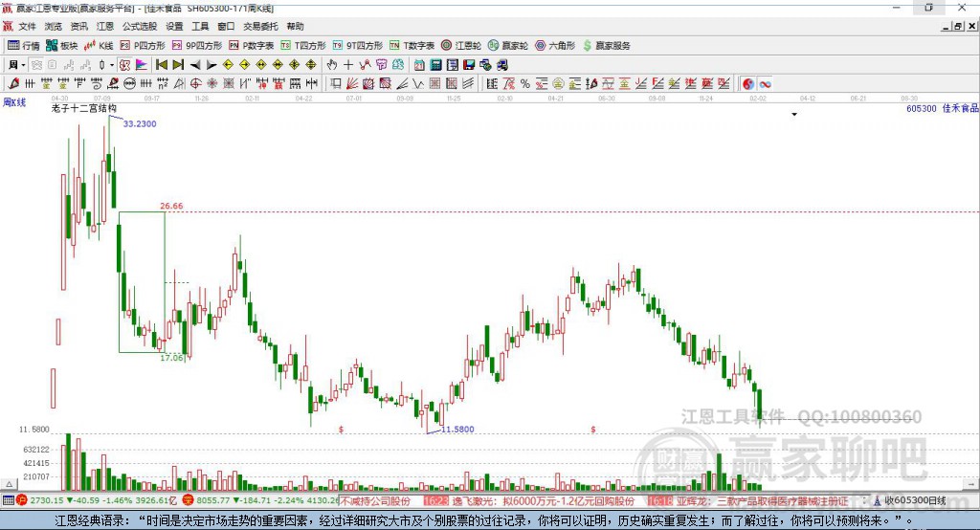Expand the small black triangle above chart

pos(794,115)
